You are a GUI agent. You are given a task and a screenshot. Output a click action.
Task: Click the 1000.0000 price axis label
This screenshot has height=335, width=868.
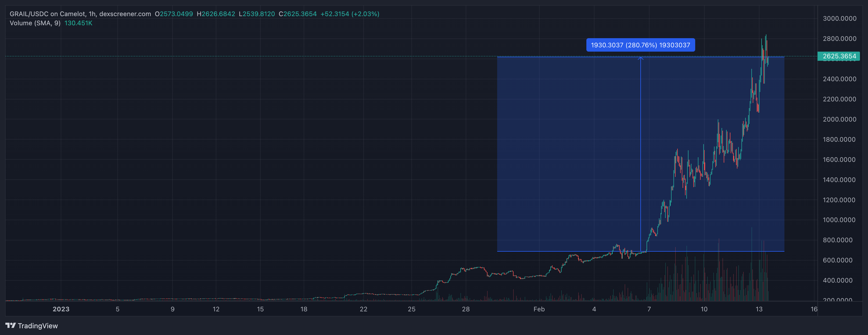coord(839,220)
